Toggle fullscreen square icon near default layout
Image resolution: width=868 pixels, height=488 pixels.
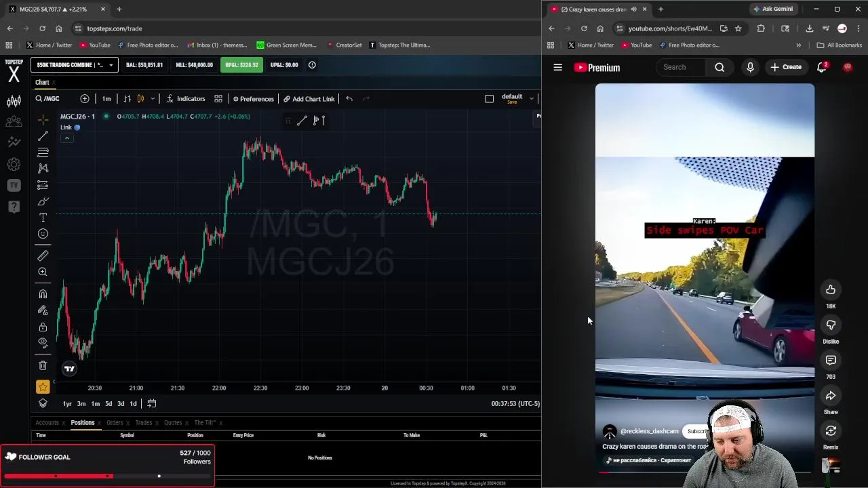[489, 99]
